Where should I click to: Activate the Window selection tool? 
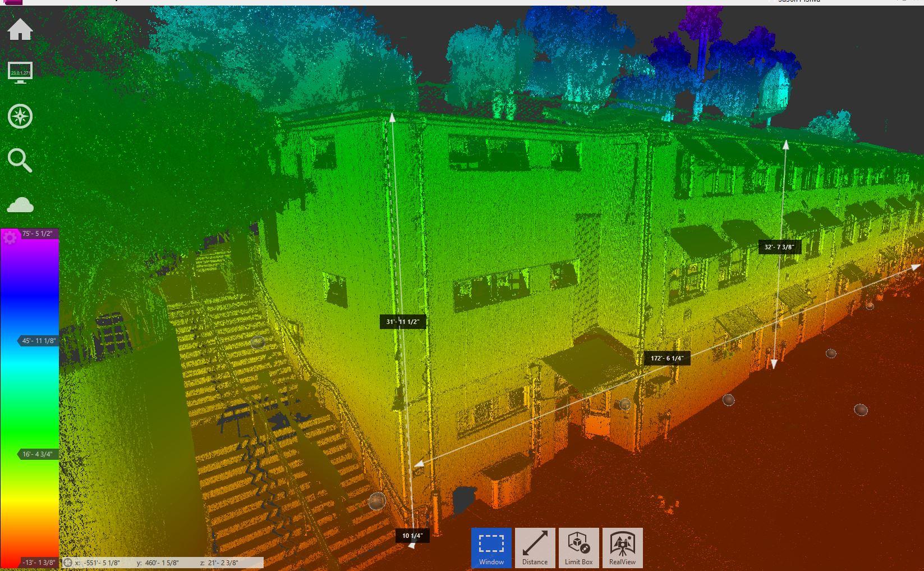[x=491, y=548]
